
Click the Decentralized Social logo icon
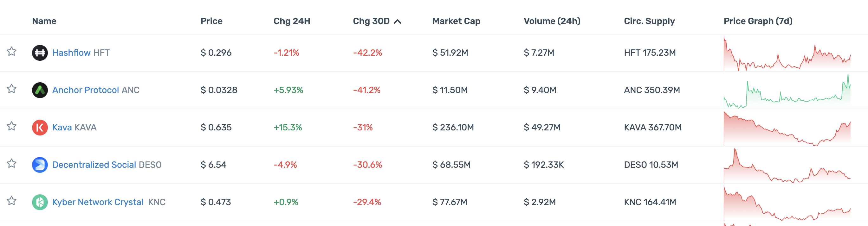tap(40, 165)
